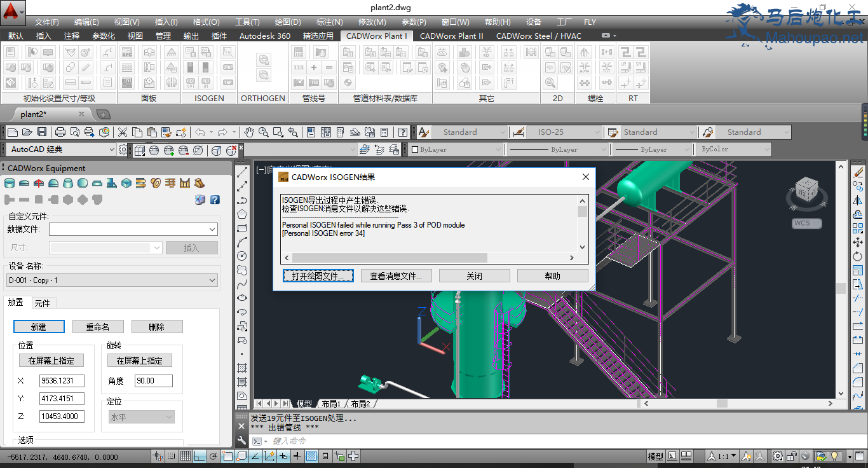
Task: Click the Help question mark toolbar icon
Action: pos(403,132)
